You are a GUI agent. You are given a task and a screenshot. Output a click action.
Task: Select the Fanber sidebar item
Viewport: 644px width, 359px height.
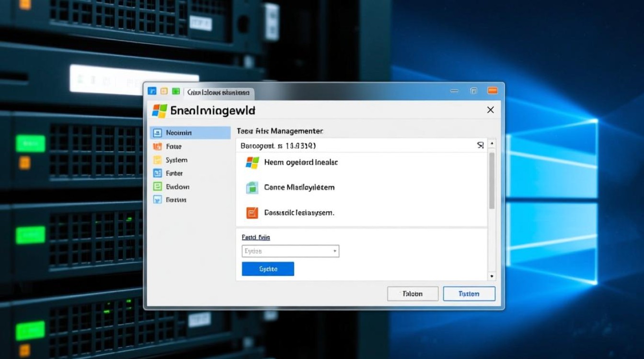point(174,173)
